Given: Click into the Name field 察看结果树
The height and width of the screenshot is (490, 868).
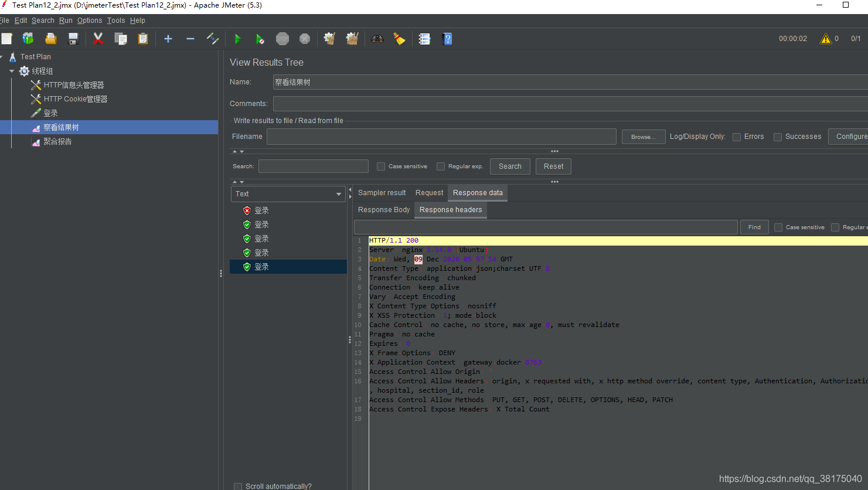Looking at the screenshot, I should tap(570, 82).
